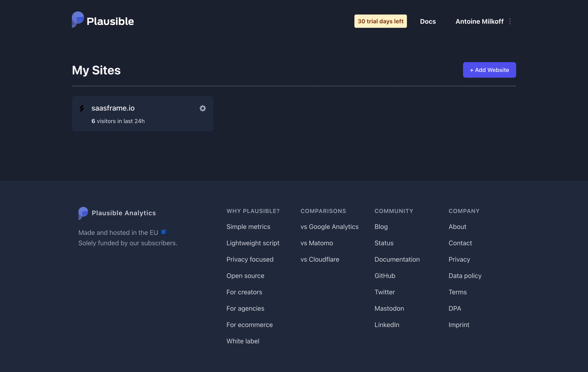This screenshot has width=588, height=372.
Task: Open the three-dot user menu
Action: coord(510,21)
